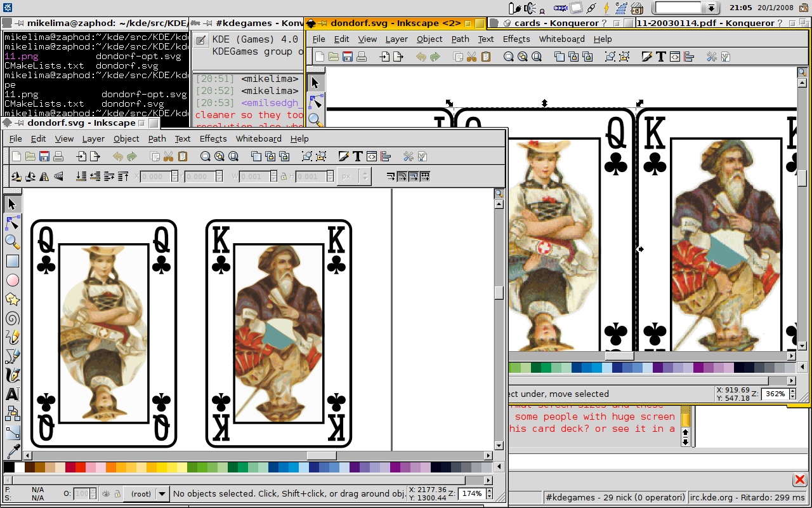Click Save icon in front Inkscape toolbar
The width and height of the screenshot is (812, 508).
[44, 156]
